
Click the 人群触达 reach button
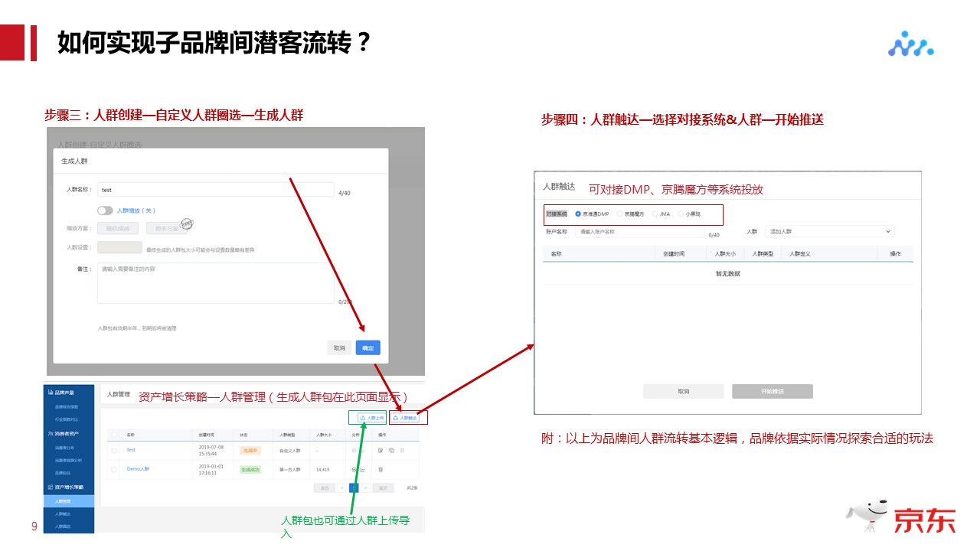pyautogui.click(x=407, y=418)
